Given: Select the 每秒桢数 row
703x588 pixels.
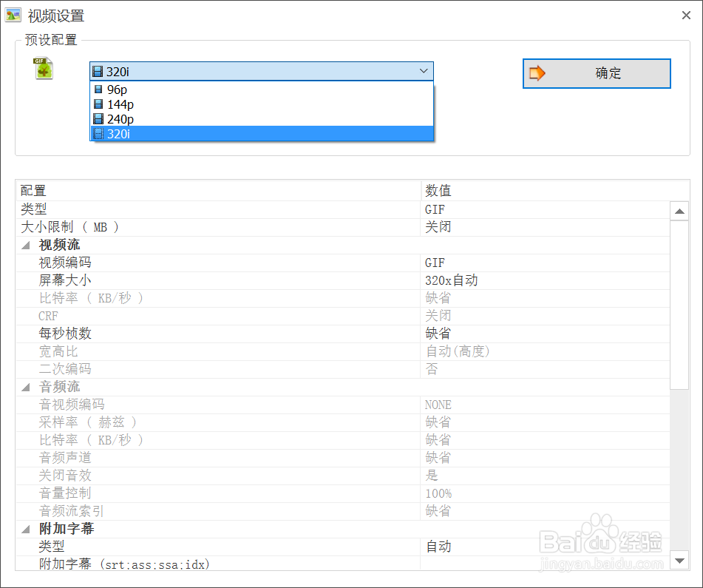Looking at the screenshot, I should [343, 334].
